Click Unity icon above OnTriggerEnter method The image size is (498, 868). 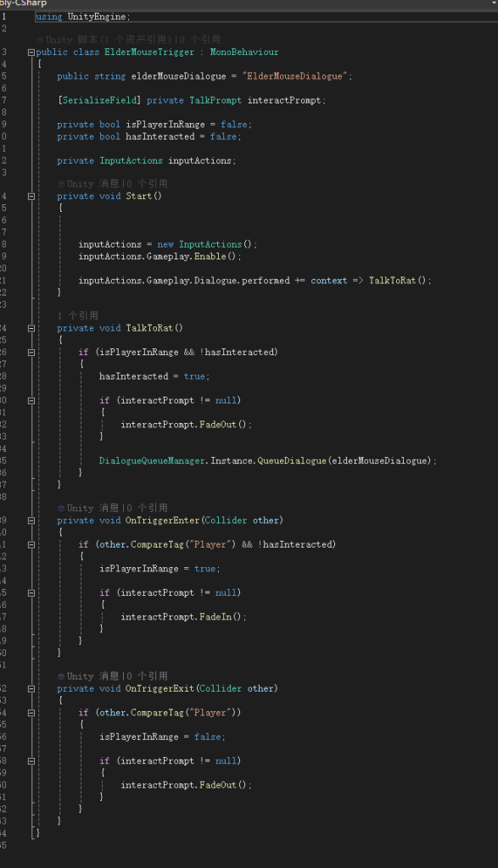click(61, 509)
